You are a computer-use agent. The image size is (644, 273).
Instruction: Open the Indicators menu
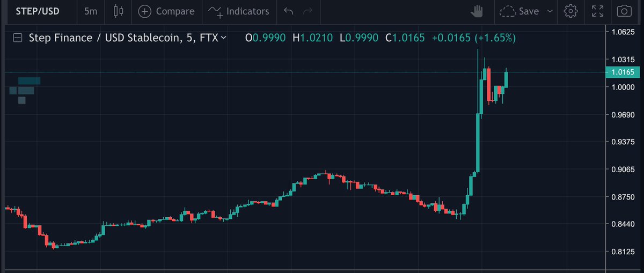point(239,11)
